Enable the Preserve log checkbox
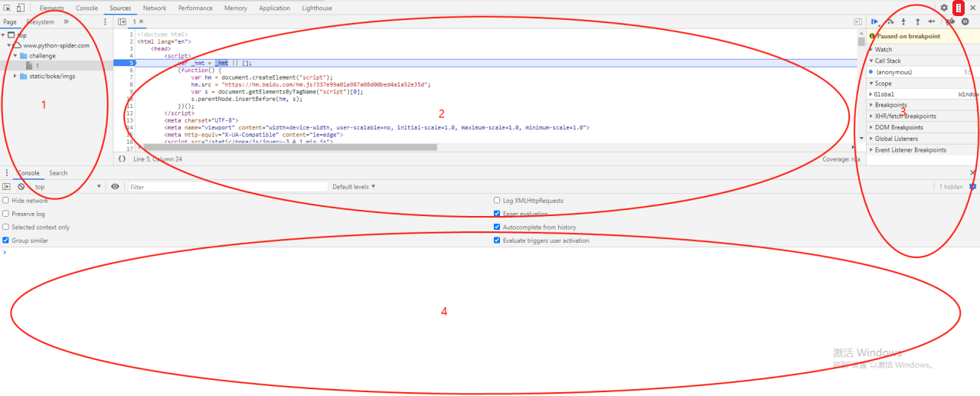The height and width of the screenshot is (396, 980). [6, 214]
